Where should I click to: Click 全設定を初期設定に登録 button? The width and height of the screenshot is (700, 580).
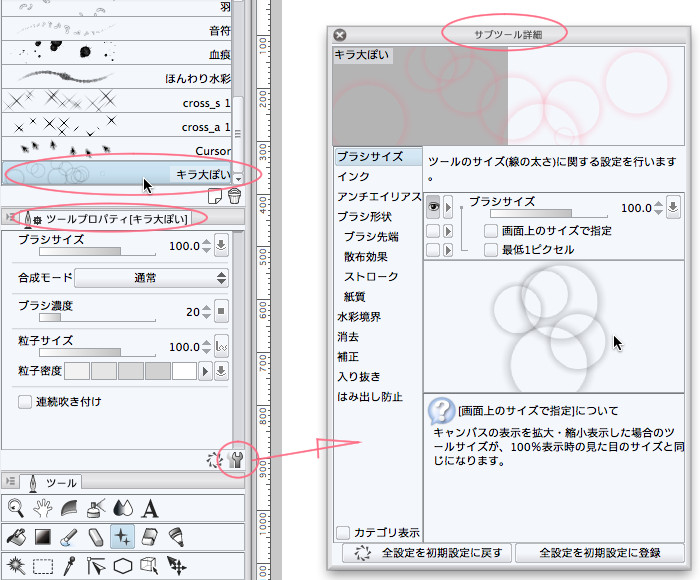(x=600, y=552)
